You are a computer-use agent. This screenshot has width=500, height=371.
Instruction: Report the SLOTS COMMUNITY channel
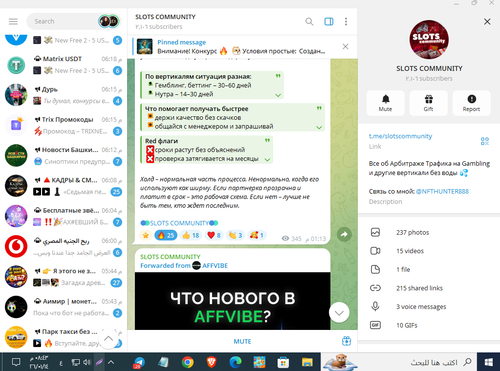(x=471, y=103)
